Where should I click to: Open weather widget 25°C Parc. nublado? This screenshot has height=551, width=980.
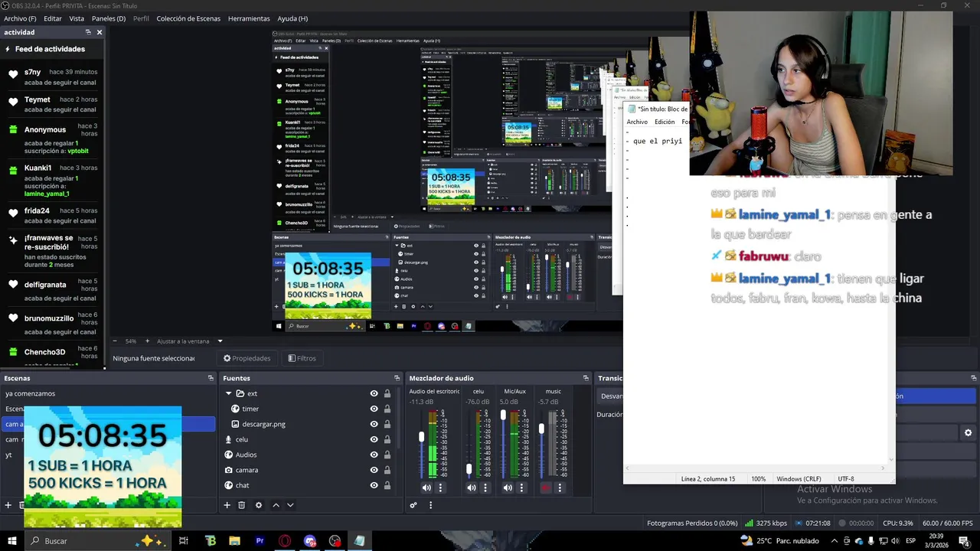(779, 541)
